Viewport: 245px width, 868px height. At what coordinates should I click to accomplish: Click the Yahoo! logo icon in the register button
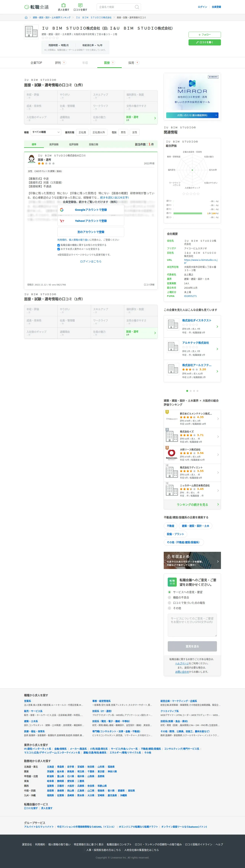[62, 221]
